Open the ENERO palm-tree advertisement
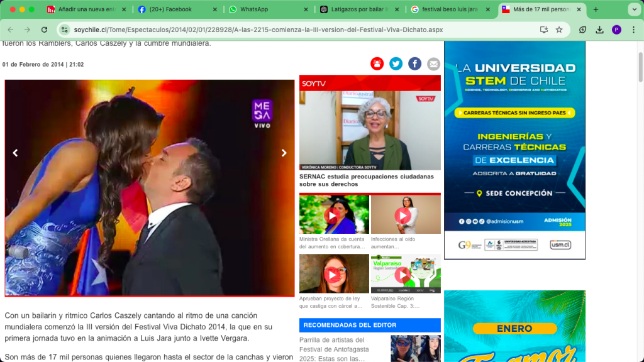 514,326
